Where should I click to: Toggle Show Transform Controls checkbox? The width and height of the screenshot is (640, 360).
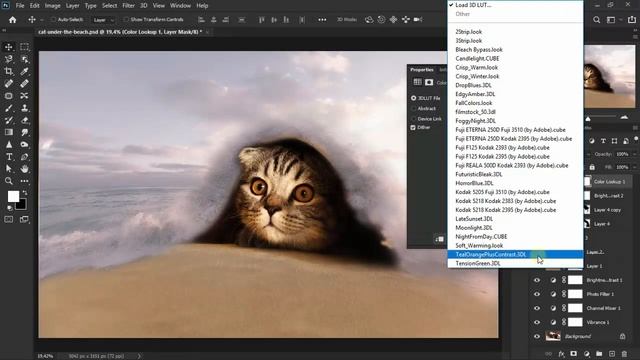point(126,20)
